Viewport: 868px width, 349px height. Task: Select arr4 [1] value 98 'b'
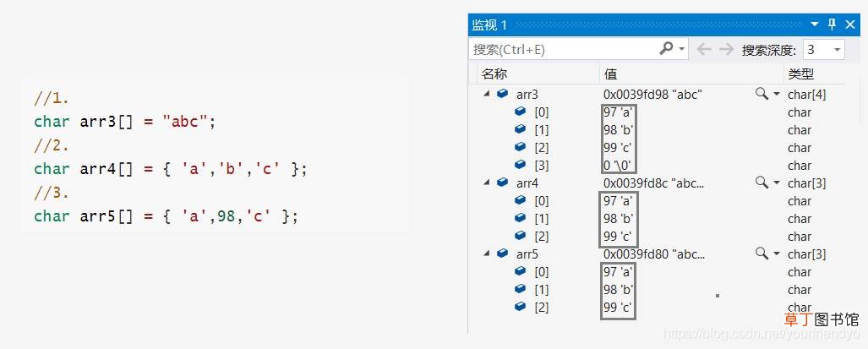coord(619,219)
